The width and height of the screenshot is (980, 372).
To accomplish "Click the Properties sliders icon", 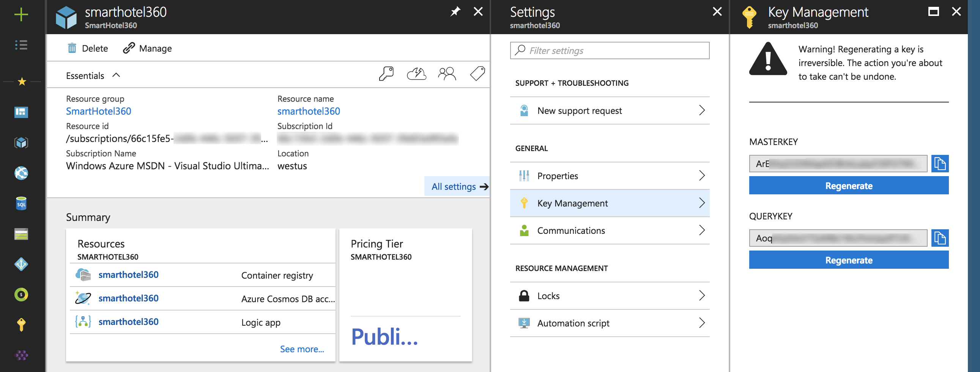I will tap(524, 176).
